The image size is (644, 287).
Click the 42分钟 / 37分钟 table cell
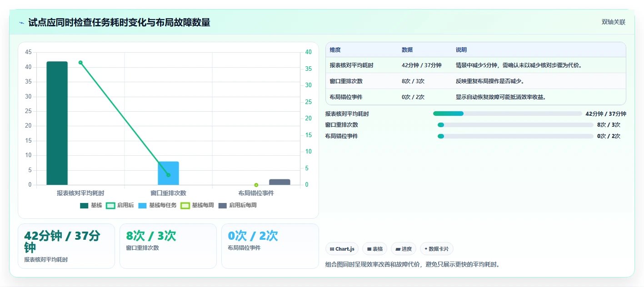point(422,65)
